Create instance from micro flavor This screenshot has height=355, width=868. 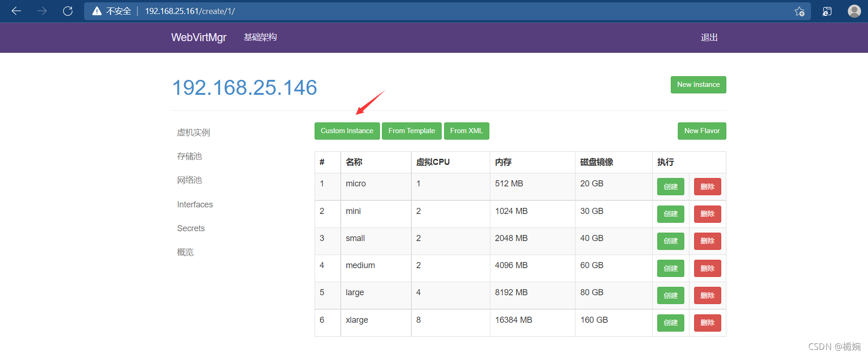(671, 187)
